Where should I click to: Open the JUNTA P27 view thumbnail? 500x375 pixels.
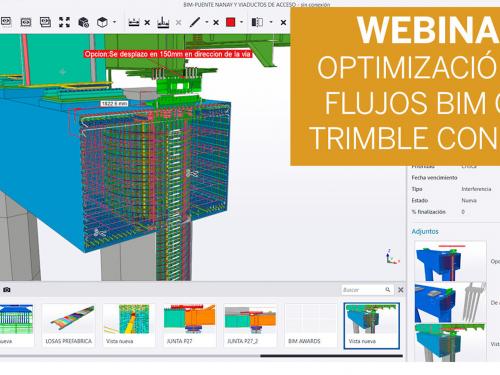[x=190, y=325]
